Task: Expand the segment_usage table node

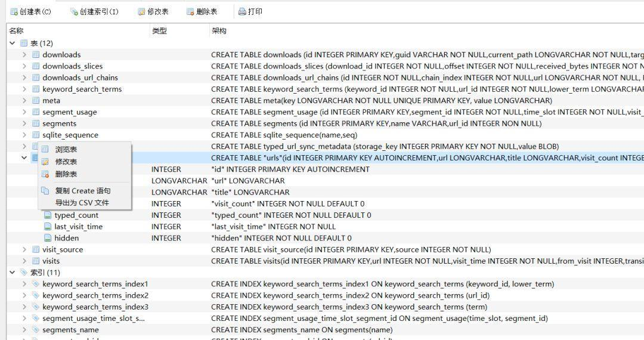Action: click(x=24, y=112)
